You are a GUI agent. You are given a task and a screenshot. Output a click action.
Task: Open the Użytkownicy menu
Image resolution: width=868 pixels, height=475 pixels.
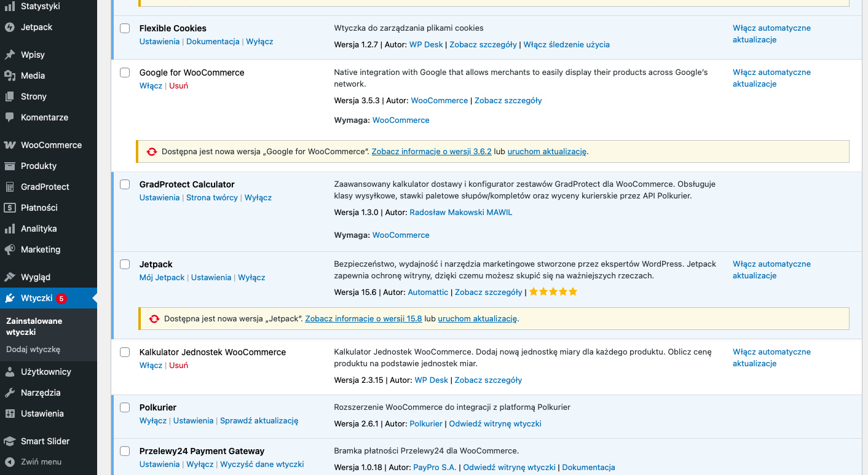pos(49,372)
